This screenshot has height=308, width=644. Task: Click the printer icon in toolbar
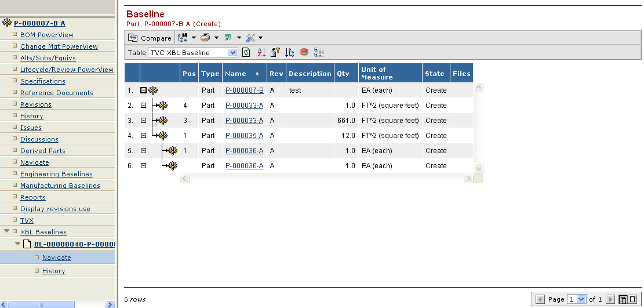coord(205,38)
